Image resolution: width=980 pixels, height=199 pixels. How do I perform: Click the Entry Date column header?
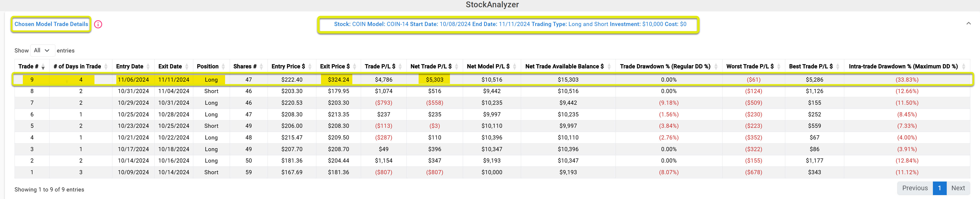(x=130, y=67)
